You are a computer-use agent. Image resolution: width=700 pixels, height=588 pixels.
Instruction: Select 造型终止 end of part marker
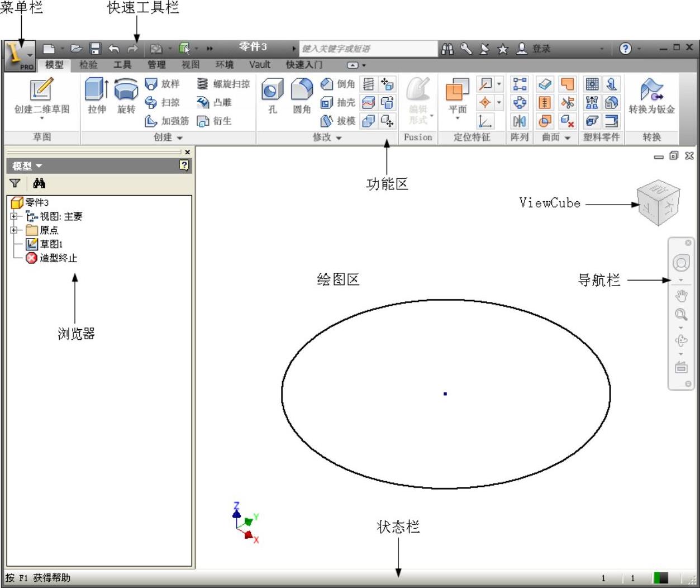click(x=51, y=258)
